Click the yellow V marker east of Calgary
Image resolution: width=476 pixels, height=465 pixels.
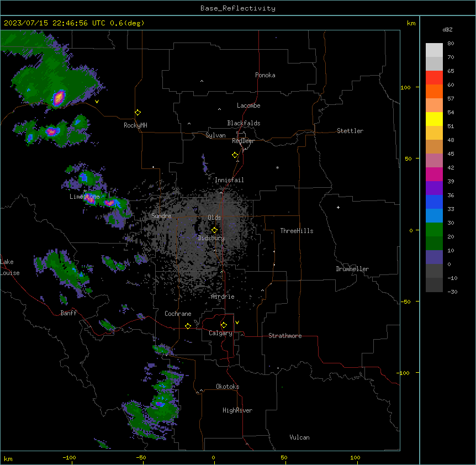237,323
